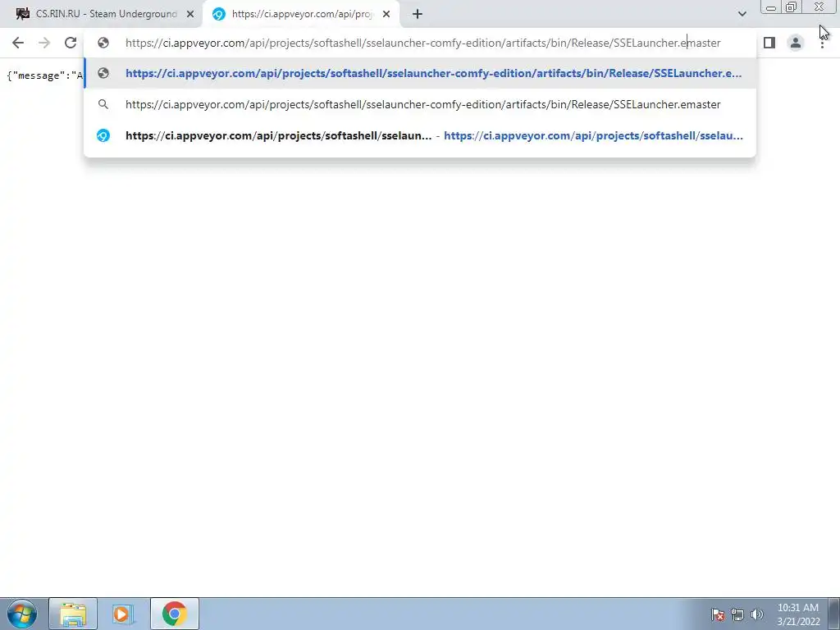
Task: Close the Chrome window
Action: click(819, 7)
